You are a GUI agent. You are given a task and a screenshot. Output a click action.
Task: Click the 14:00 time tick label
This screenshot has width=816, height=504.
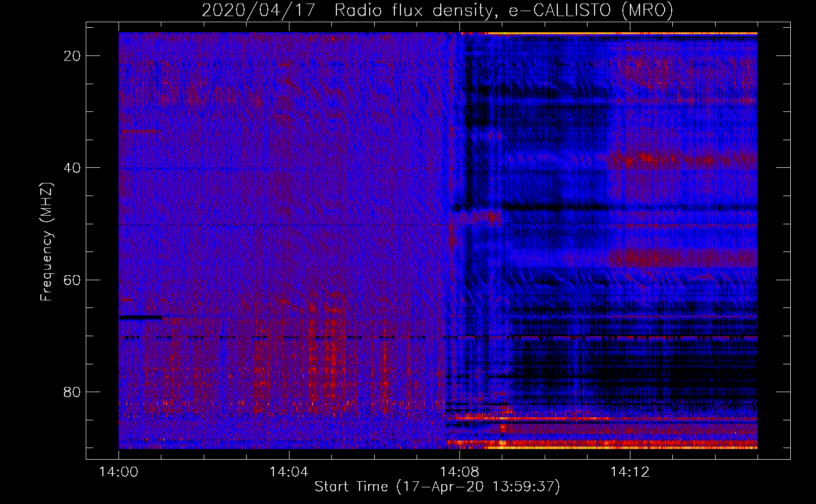pos(119,472)
